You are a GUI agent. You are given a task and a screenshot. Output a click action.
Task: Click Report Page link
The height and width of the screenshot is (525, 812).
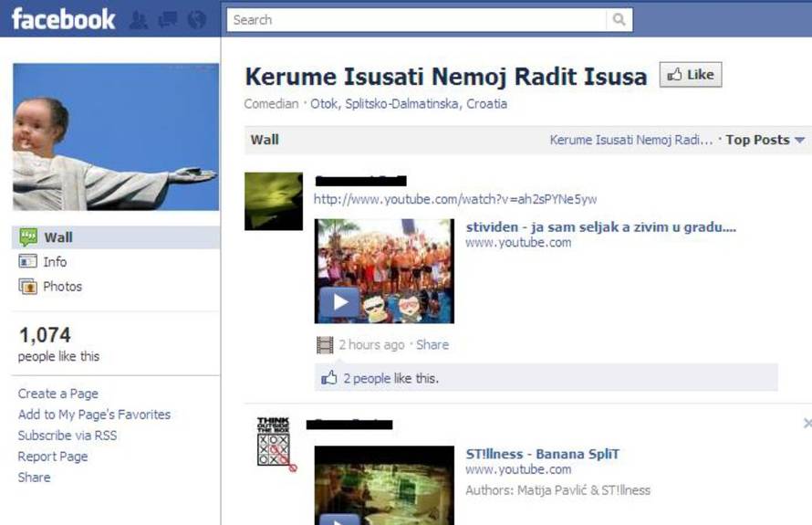pos(53,457)
